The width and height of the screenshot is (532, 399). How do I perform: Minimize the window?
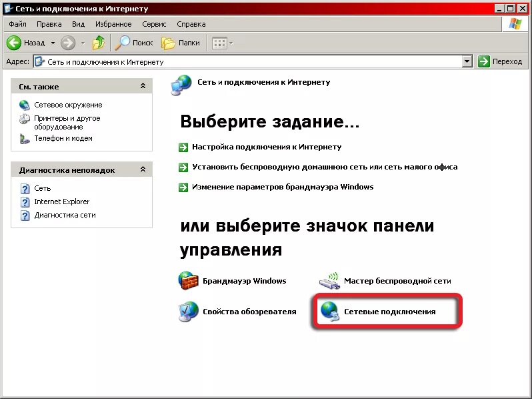click(499, 9)
